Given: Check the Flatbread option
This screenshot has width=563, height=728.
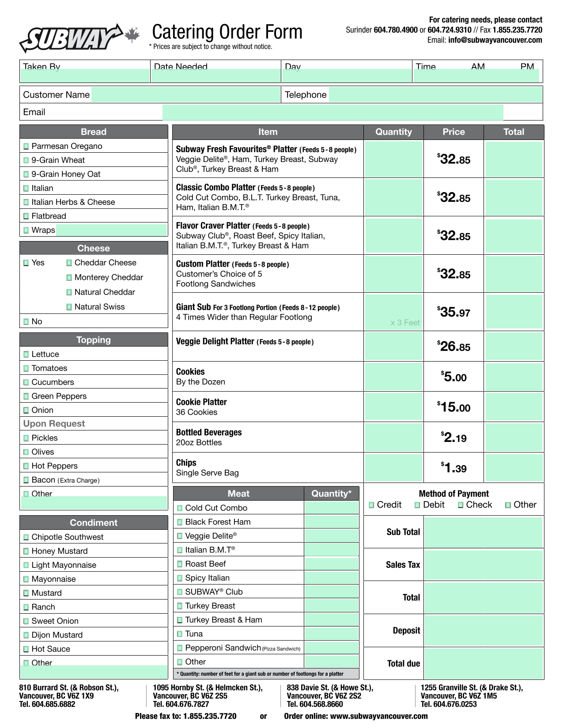Looking at the screenshot, I should (26, 216).
